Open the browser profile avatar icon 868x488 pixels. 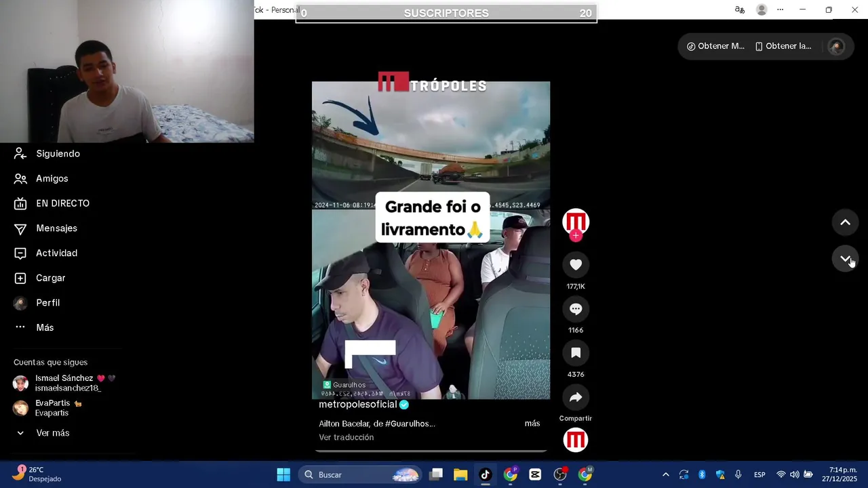(762, 9)
